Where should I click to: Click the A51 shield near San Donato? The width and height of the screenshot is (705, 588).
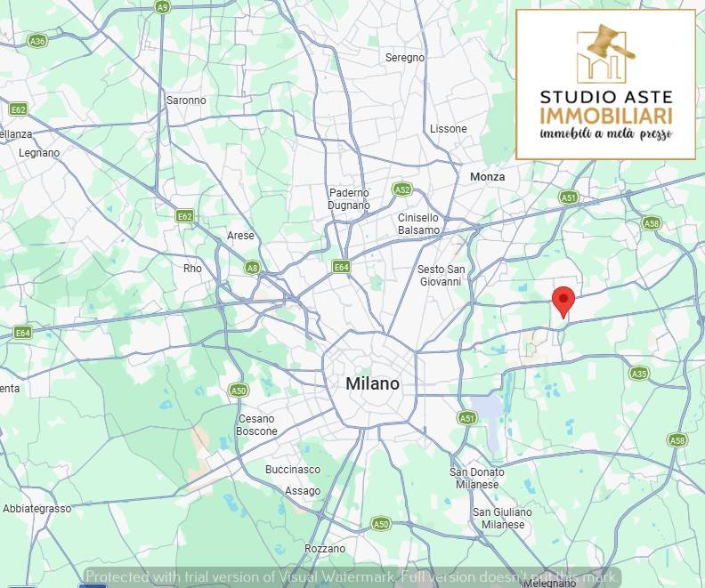tap(467, 418)
